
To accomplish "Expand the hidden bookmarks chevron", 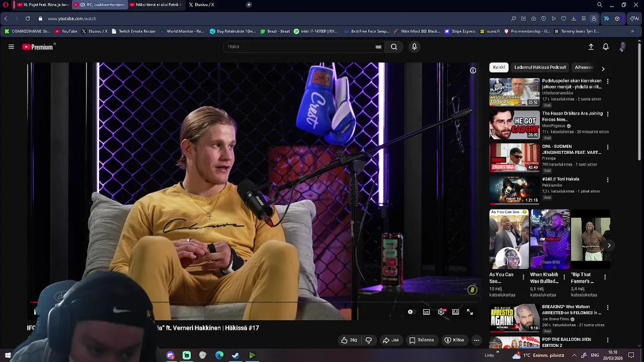I will [632, 31].
